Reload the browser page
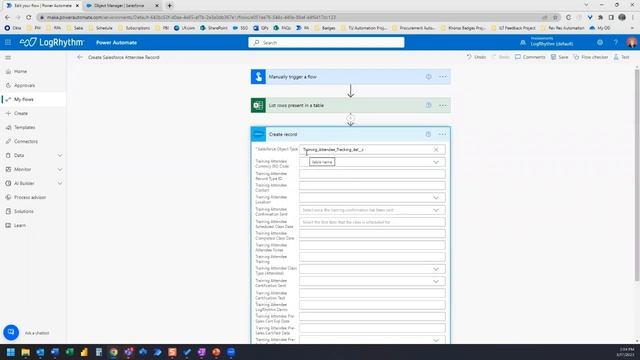Image resolution: width=640 pixels, height=360 pixels. tap(29, 18)
